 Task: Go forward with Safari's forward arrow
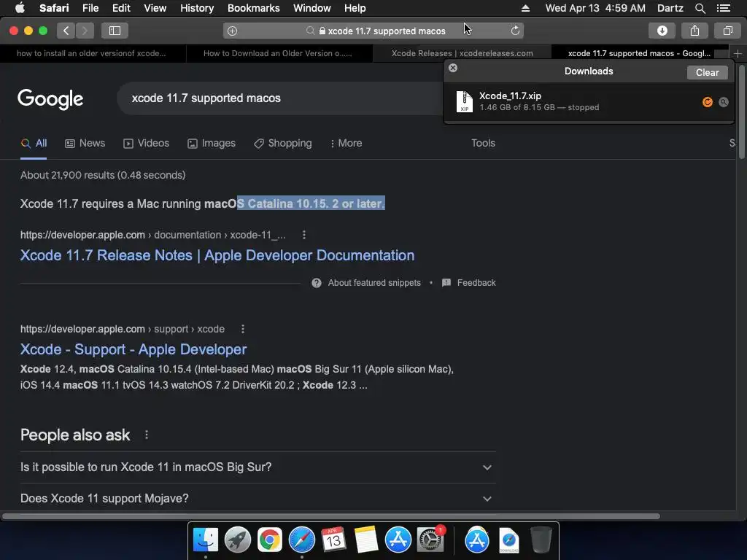pos(85,31)
